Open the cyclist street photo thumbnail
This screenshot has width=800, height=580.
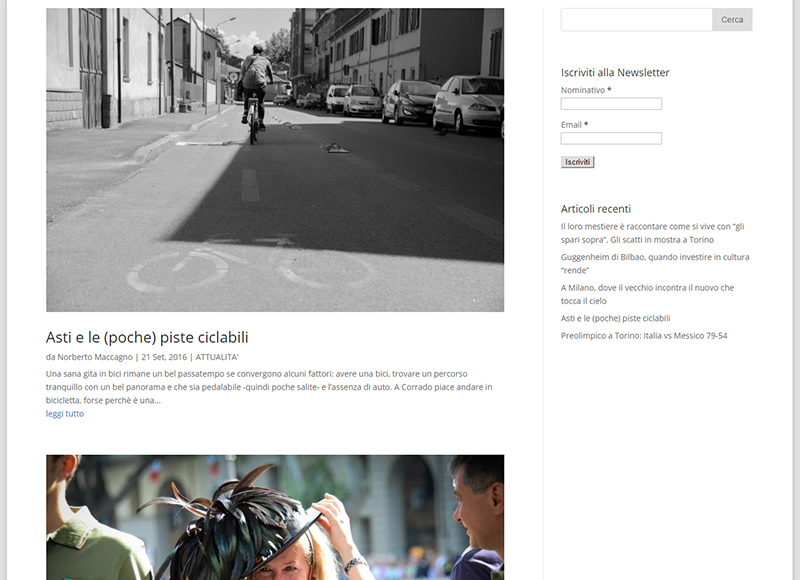275,160
